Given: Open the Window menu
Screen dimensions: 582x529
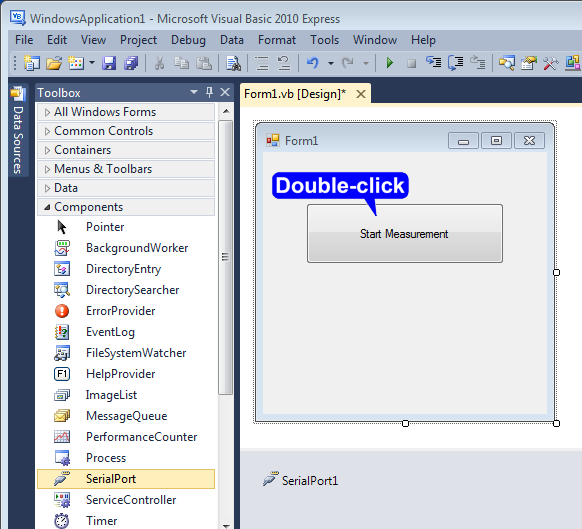Looking at the screenshot, I should [375, 40].
